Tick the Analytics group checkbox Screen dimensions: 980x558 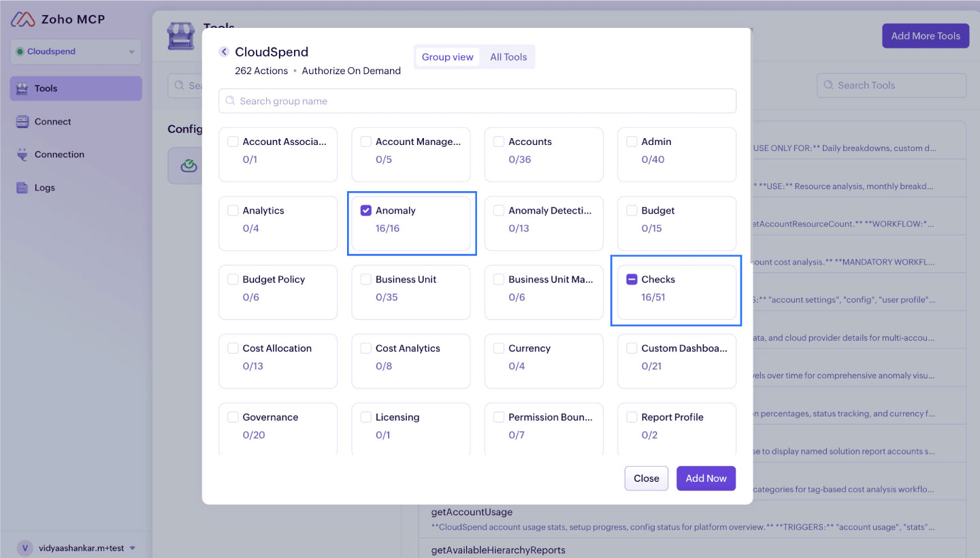pos(233,210)
